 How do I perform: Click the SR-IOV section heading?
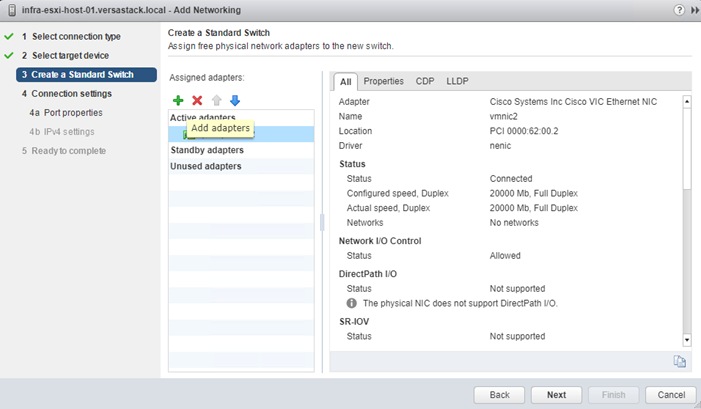pyautogui.click(x=354, y=321)
